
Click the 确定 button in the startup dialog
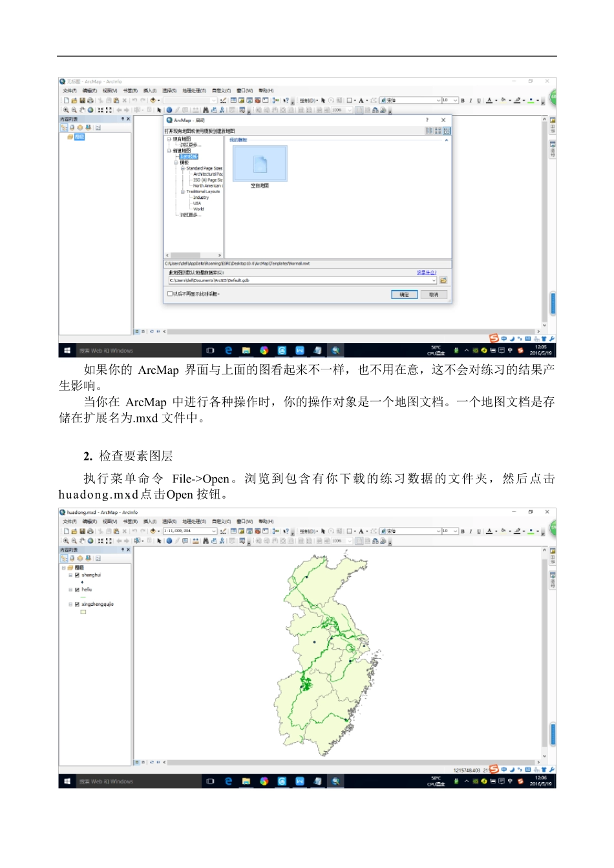click(404, 294)
